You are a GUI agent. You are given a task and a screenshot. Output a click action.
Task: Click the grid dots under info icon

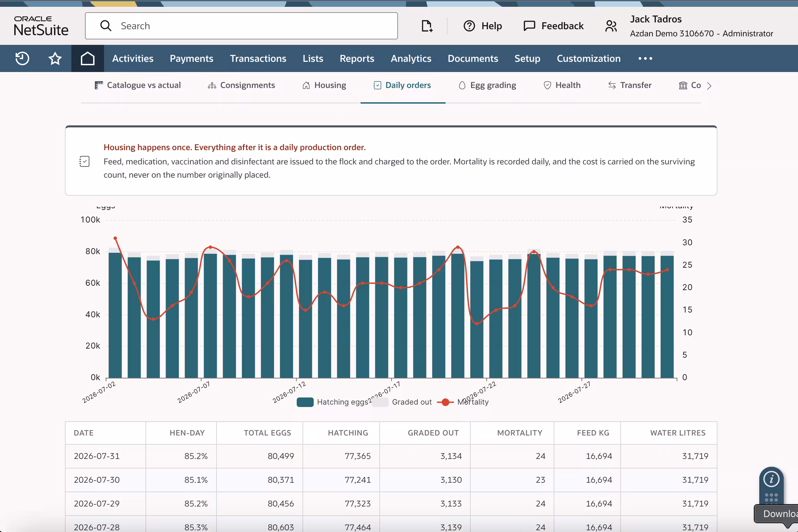pos(771,498)
